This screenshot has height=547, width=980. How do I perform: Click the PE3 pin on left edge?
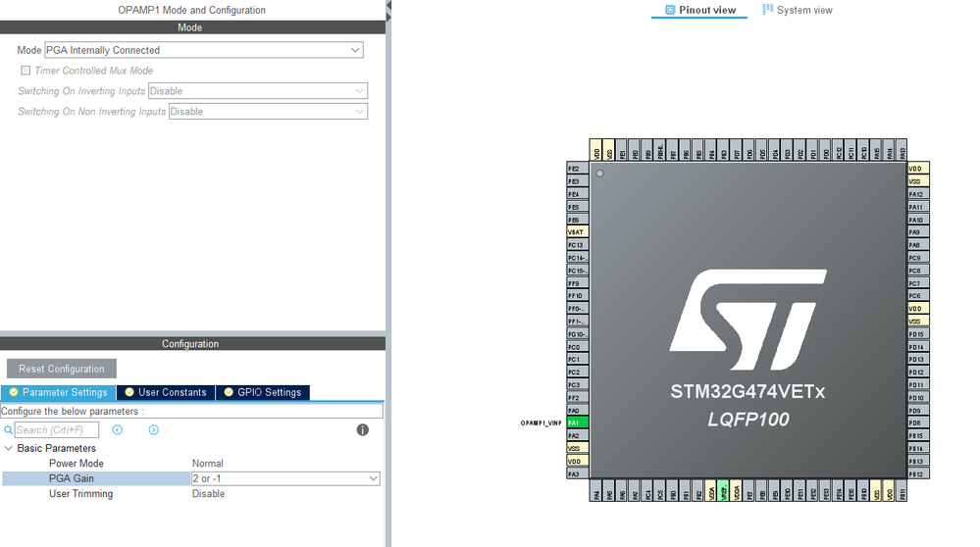(x=577, y=181)
